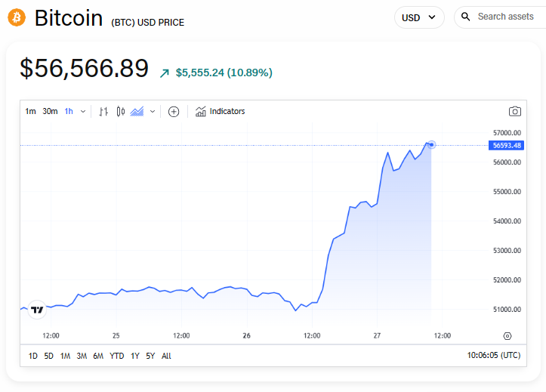This screenshot has width=546, height=392.
Task: Set the interval to 1h
Action: (69, 112)
